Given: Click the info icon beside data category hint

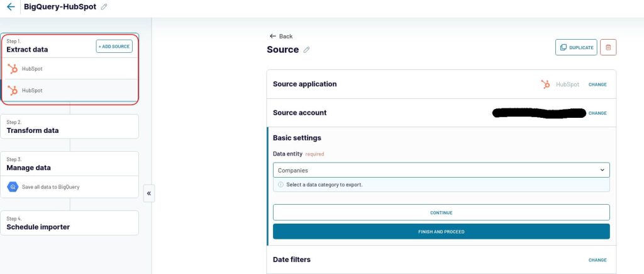Looking at the screenshot, I should coord(280,185).
